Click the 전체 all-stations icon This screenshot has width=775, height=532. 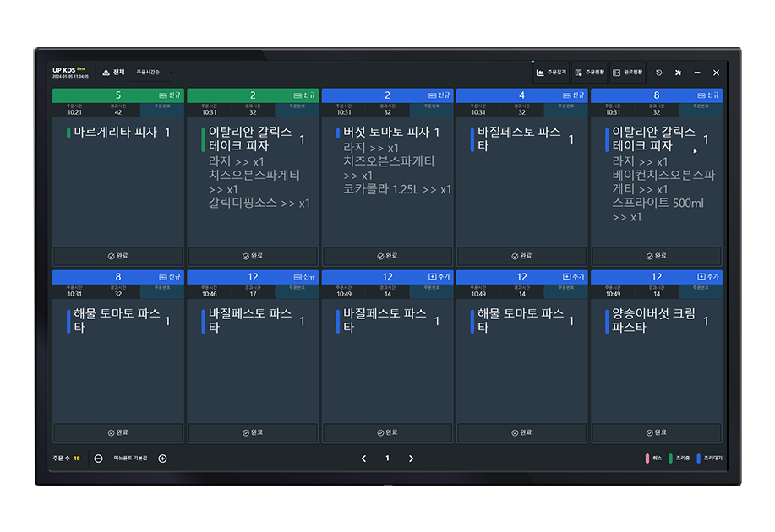pos(106,73)
